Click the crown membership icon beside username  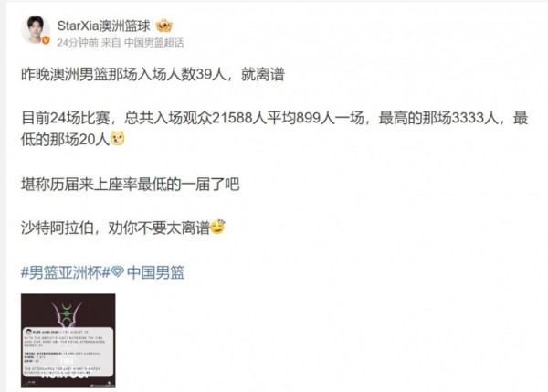(163, 26)
